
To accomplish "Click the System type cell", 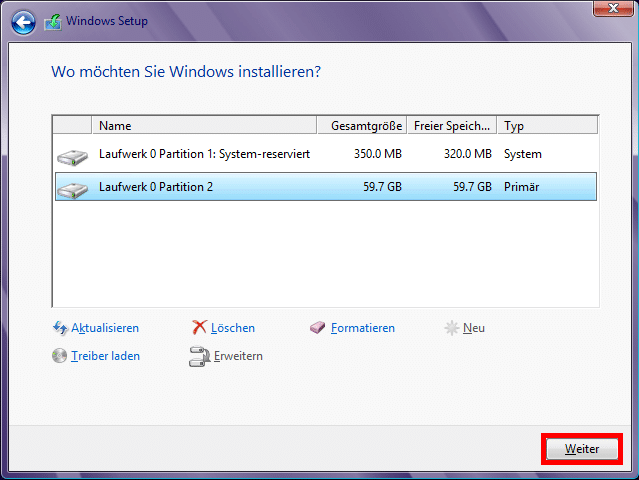I will (523, 154).
